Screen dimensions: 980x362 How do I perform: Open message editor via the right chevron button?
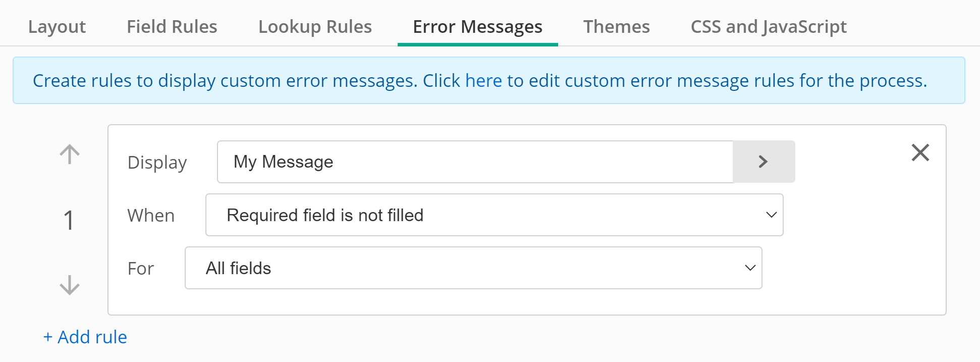click(x=764, y=162)
